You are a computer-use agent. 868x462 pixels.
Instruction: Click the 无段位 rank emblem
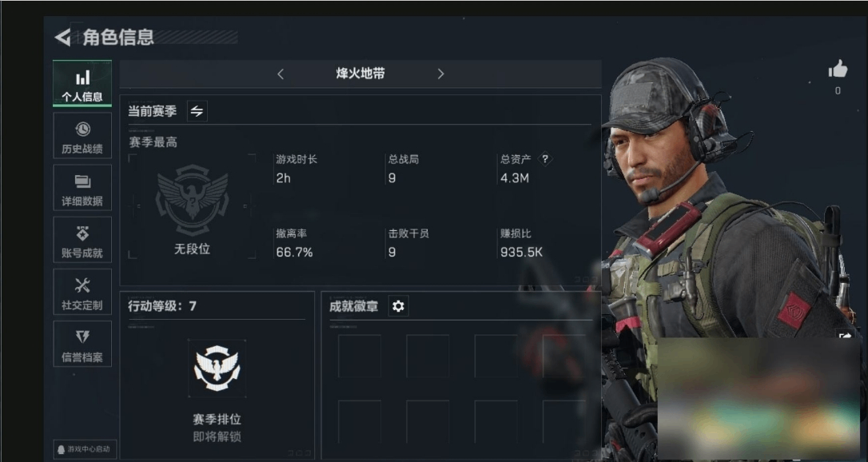pos(192,200)
